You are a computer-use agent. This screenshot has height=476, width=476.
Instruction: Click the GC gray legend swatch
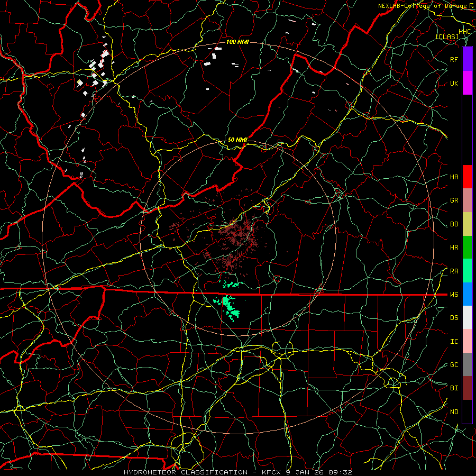click(467, 364)
